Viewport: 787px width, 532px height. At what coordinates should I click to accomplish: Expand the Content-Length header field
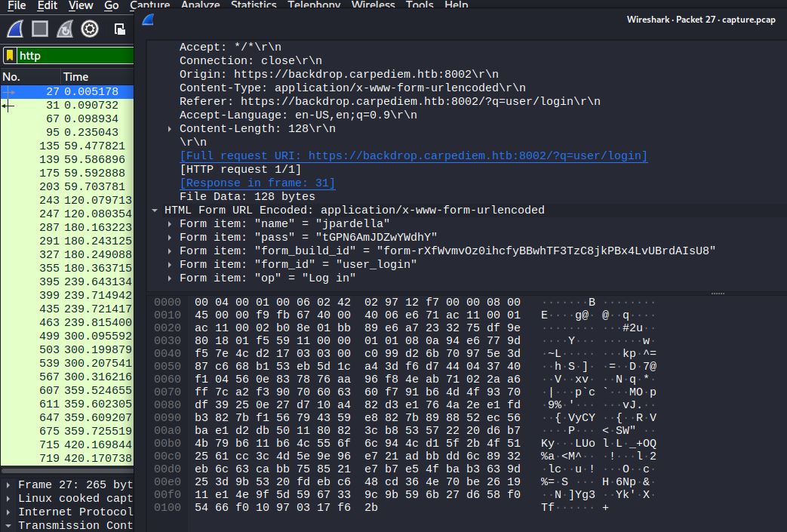click(x=170, y=129)
